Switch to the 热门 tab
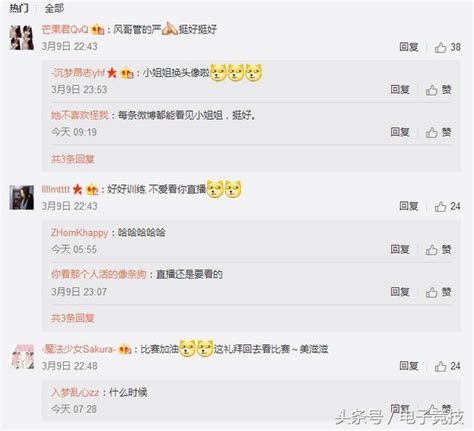474x431 pixels. pyautogui.click(x=19, y=8)
